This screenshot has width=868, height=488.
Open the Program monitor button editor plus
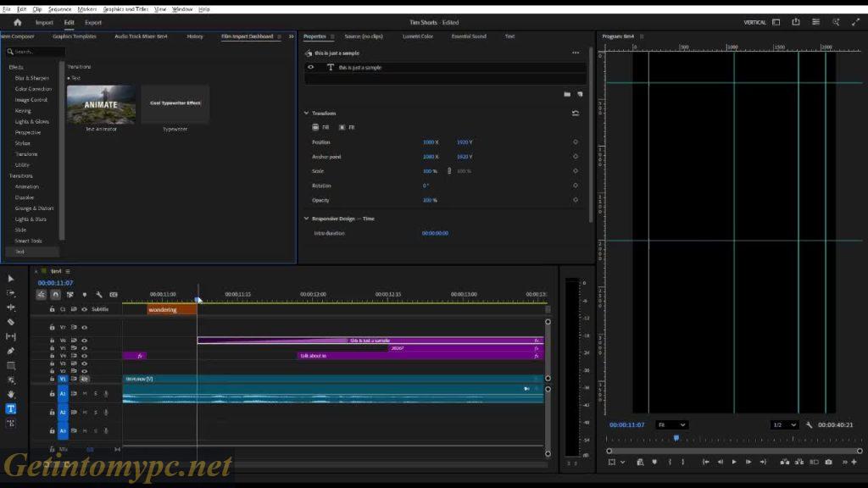pyautogui.click(x=854, y=462)
